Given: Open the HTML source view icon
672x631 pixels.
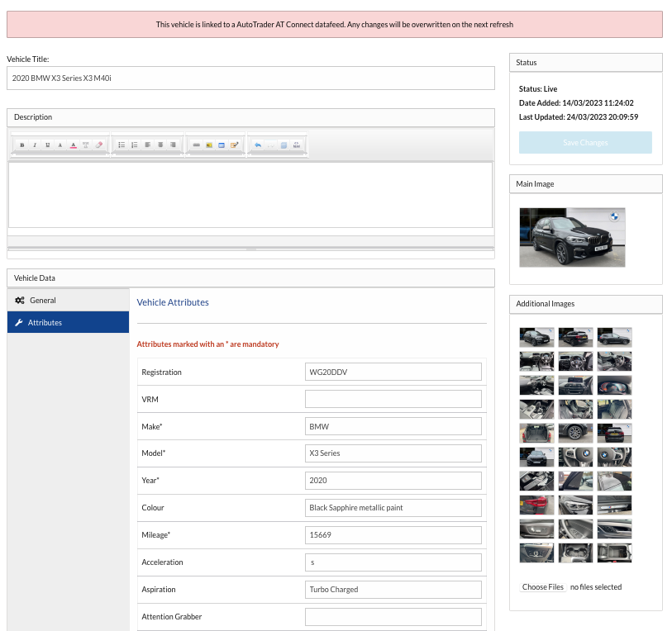Looking at the screenshot, I should [296, 145].
